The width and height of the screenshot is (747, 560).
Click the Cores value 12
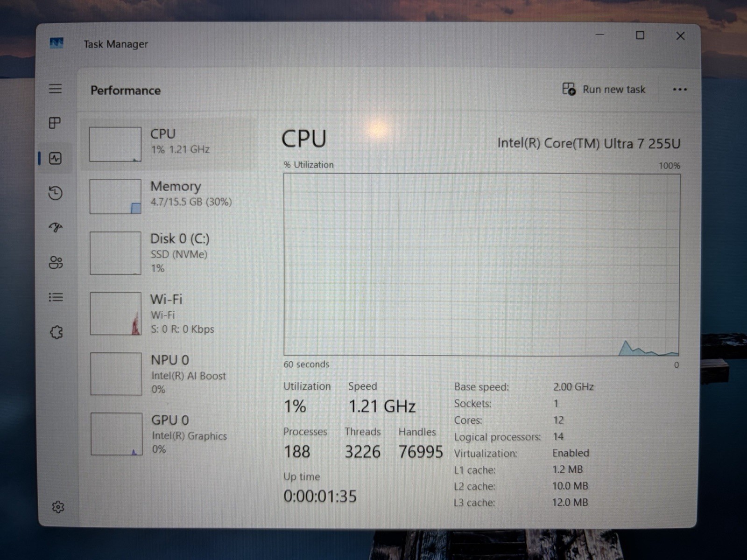(558, 420)
